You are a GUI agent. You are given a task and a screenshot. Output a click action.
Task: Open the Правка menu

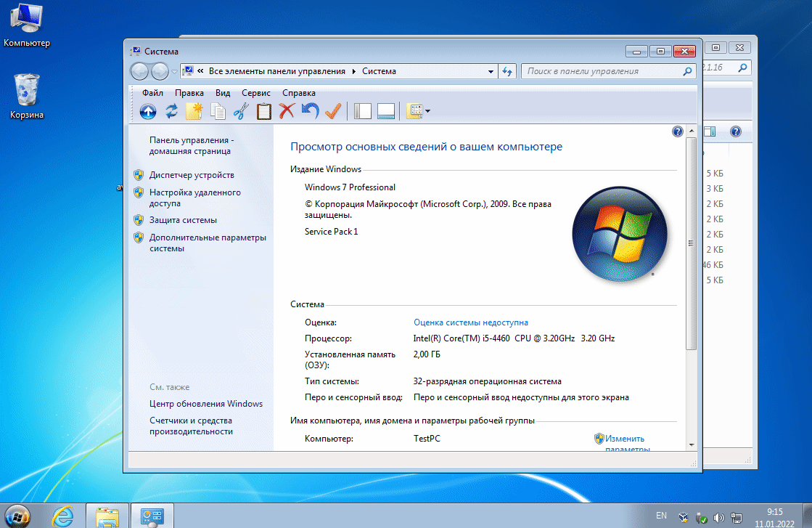pos(189,93)
